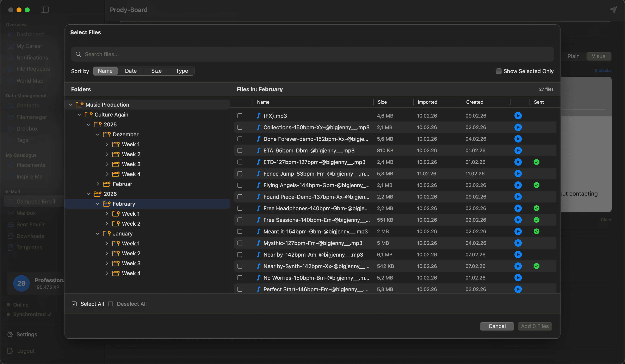625x364 pixels.
Task: Open the Compose Email sidebar item
Action: [x=36, y=201]
